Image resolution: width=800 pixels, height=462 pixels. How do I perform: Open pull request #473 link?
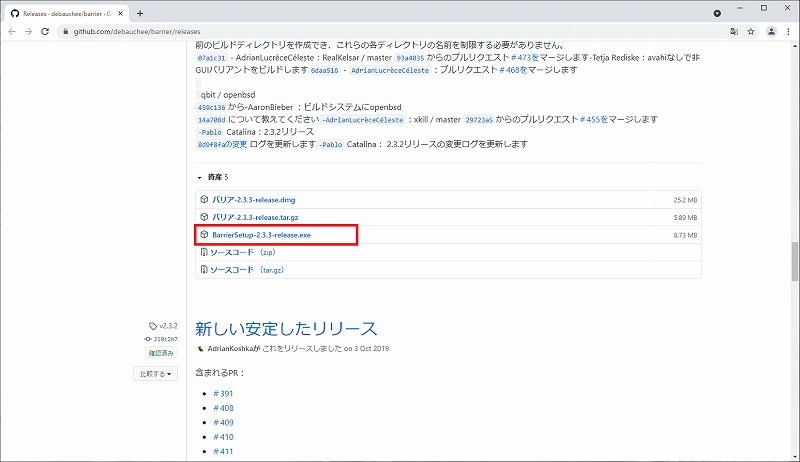[x=525, y=58]
